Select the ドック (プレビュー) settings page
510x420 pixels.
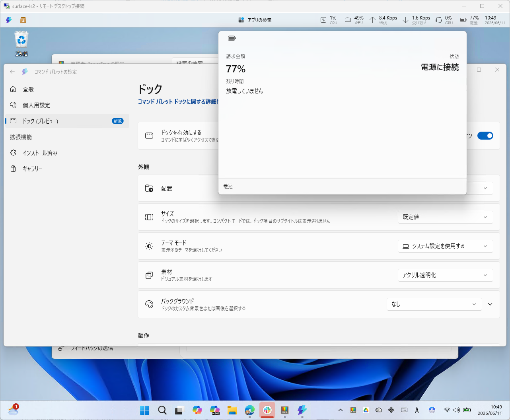pos(66,121)
